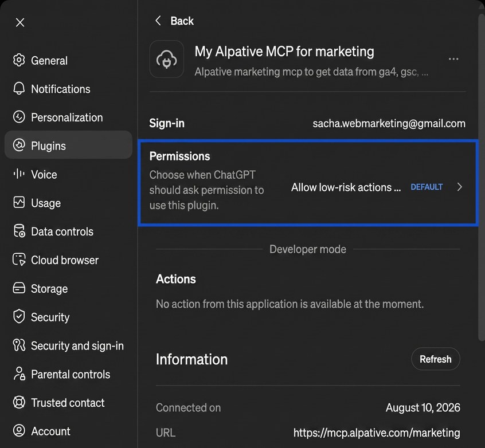The image size is (485, 448).
Task: Click the URL label
Action: pyautogui.click(x=166, y=433)
